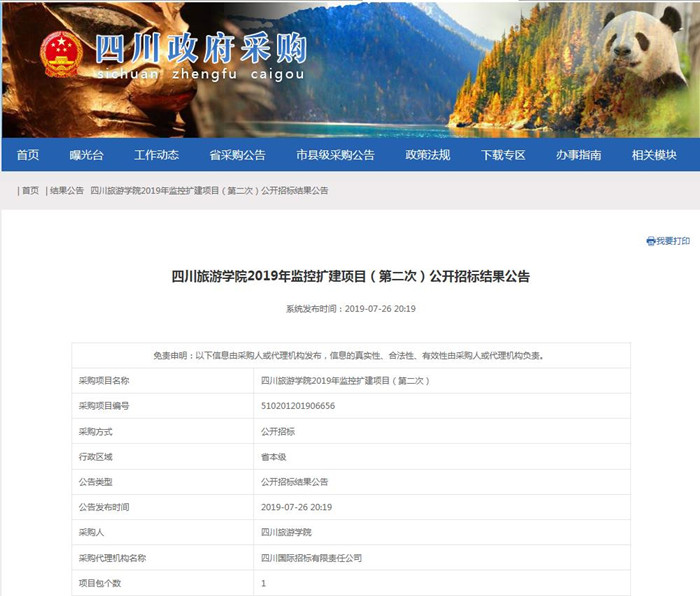This screenshot has height=596, width=700.
Task: Open the 相关模块 menu item
Action: [654, 155]
